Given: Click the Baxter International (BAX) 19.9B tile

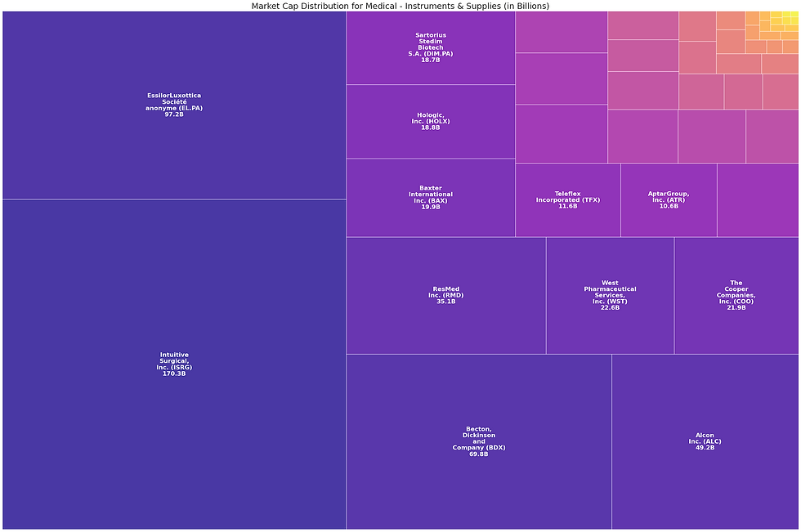Looking at the screenshot, I should click(431, 198).
